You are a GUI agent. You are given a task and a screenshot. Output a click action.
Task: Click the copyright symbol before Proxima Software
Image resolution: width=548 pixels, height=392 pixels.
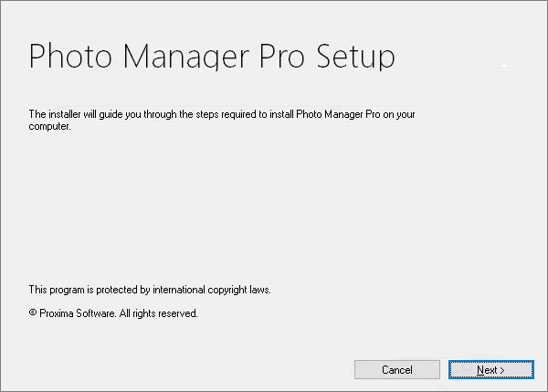coord(33,313)
